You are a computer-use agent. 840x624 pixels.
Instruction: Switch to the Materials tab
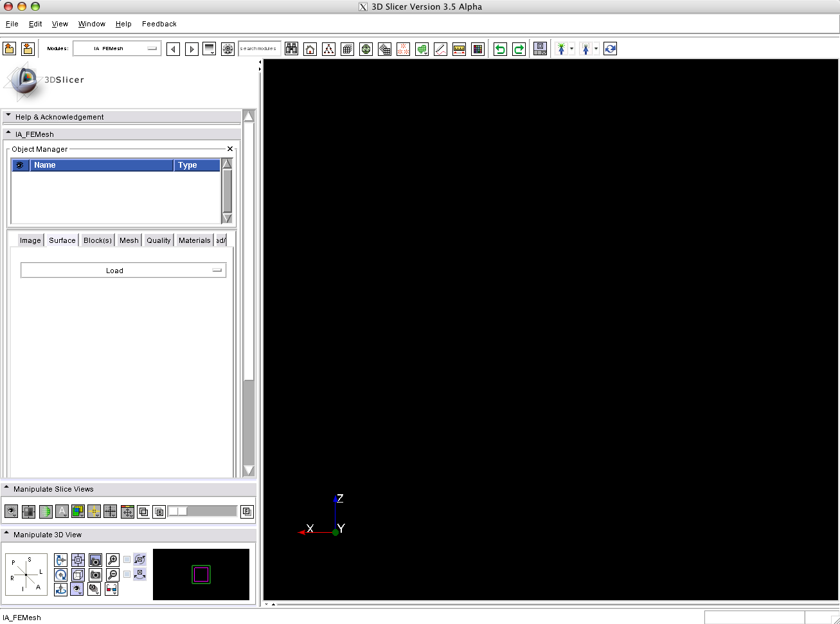[194, 240]
